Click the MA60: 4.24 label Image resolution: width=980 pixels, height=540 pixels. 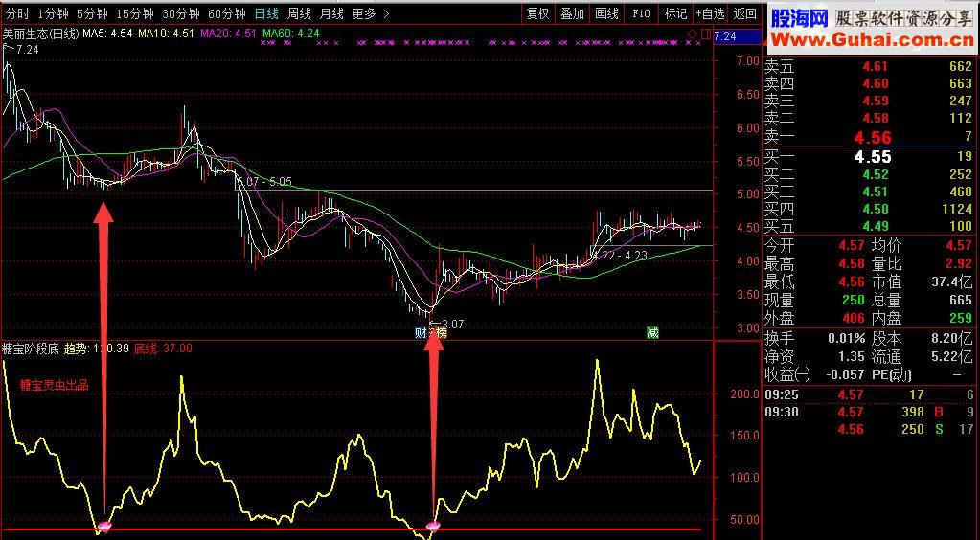point(290,34)
